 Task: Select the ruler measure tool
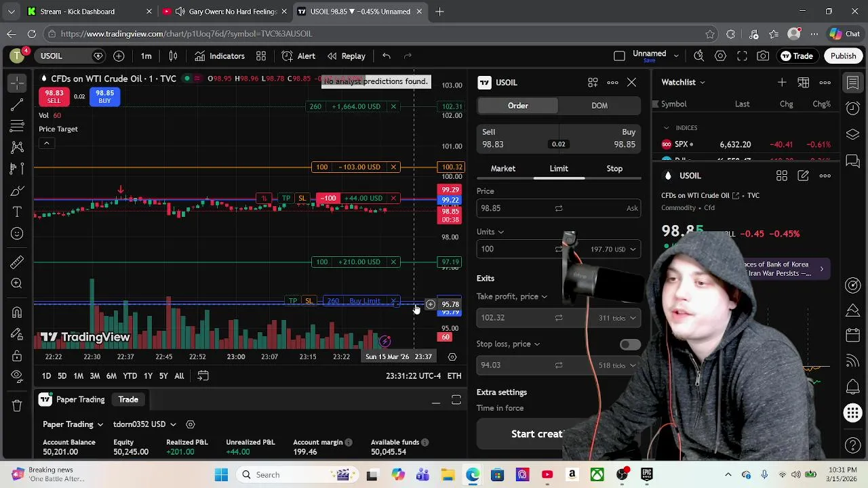click(x=17, y=262)
